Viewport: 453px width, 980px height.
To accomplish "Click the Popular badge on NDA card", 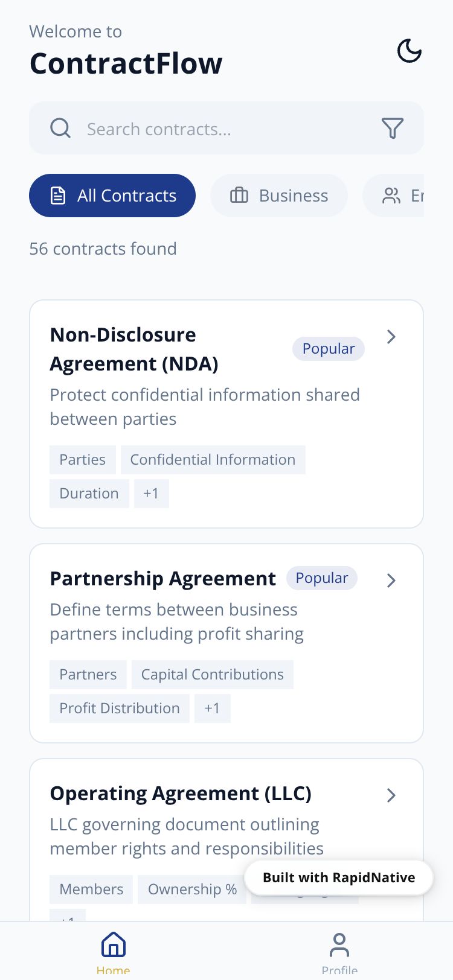I will 328,349.
